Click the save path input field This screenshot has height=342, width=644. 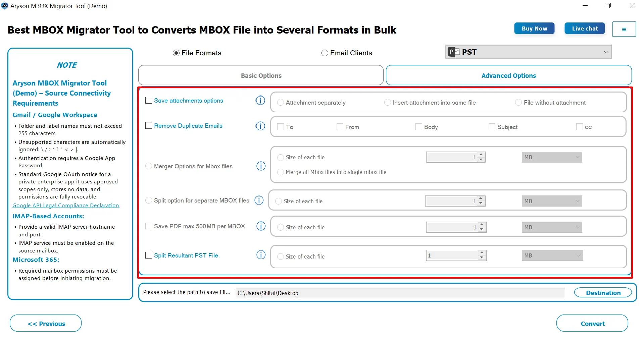tap(400, 293)
